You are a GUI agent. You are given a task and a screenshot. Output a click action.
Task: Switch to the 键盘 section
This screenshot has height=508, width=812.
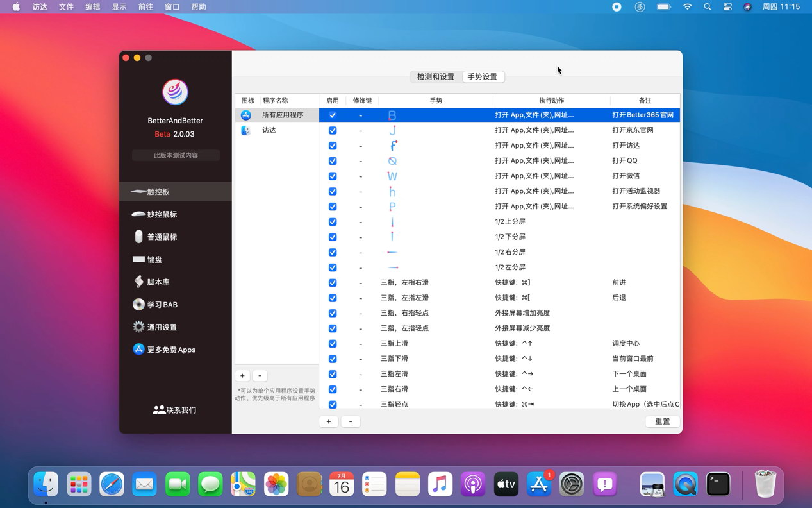(x=156, y=258)
